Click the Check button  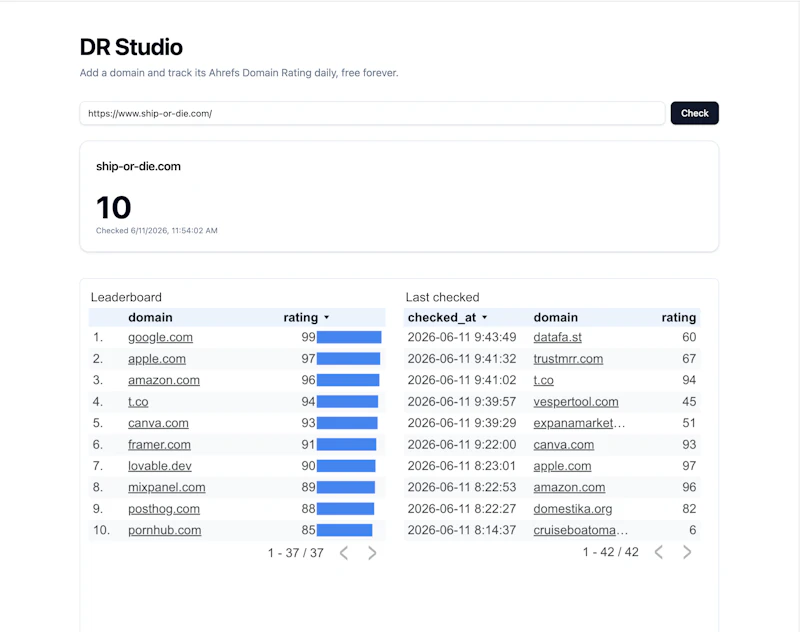694,113
